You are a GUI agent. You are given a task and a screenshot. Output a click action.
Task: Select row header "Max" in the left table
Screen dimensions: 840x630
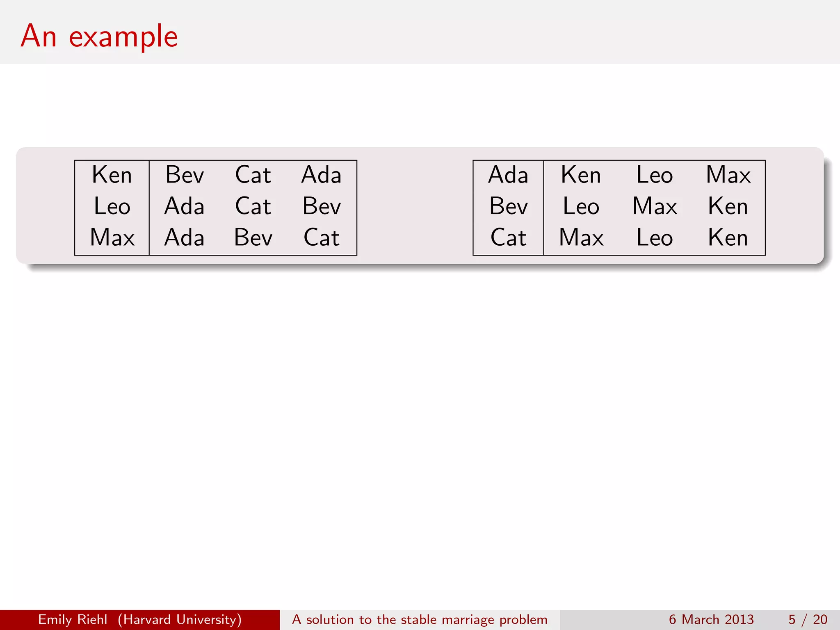click(x=112, y=237)
